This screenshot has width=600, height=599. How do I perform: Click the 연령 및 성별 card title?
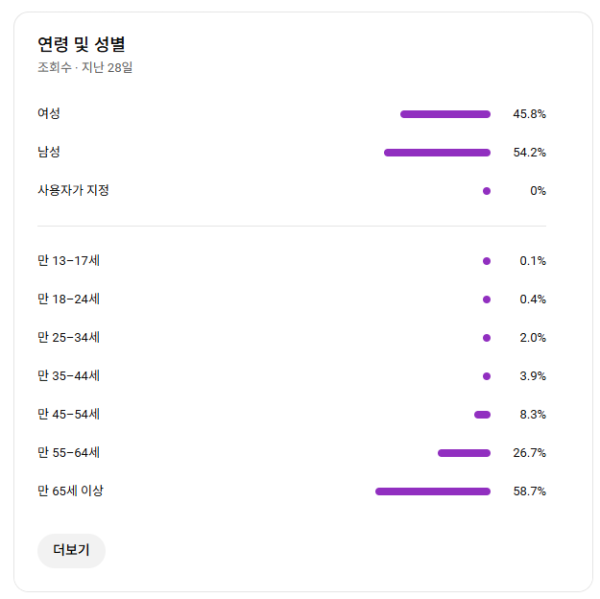click(81, 44)
